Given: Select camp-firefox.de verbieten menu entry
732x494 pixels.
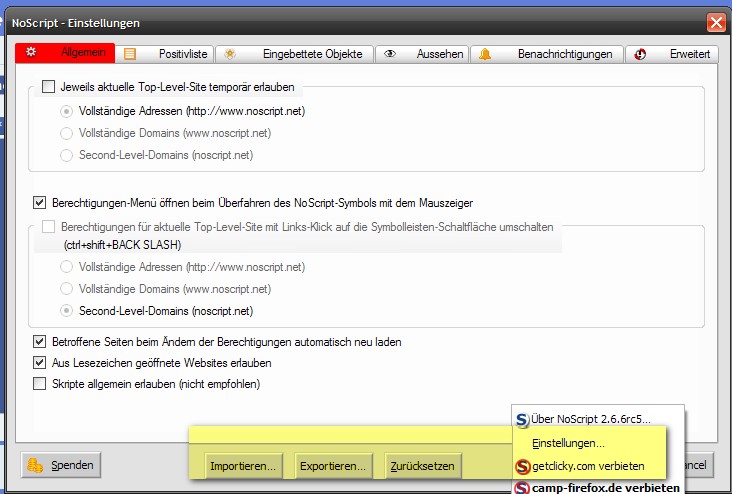Looking at the screenshot, I should tap(598, 487).
